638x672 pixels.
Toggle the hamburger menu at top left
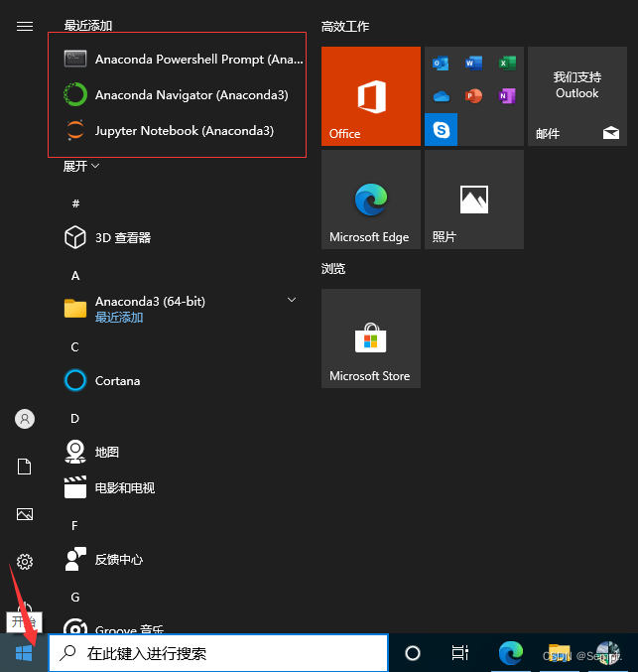point(25,27)
